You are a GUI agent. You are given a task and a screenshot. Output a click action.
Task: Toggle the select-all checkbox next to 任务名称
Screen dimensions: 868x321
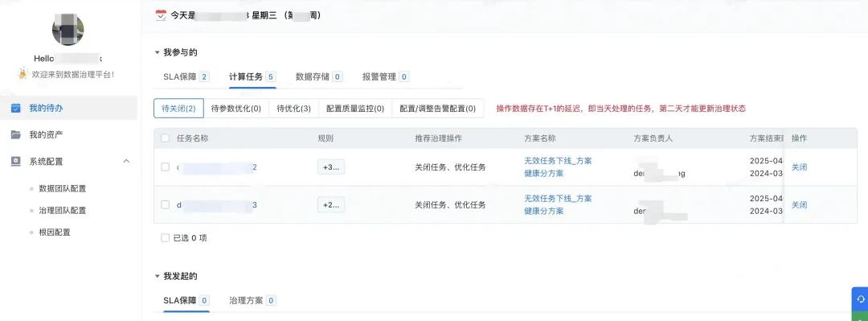pos(165,138)
